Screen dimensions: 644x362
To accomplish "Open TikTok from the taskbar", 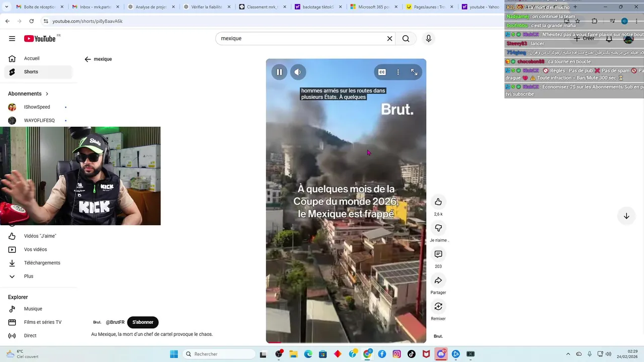I will [x=412, y=354].
